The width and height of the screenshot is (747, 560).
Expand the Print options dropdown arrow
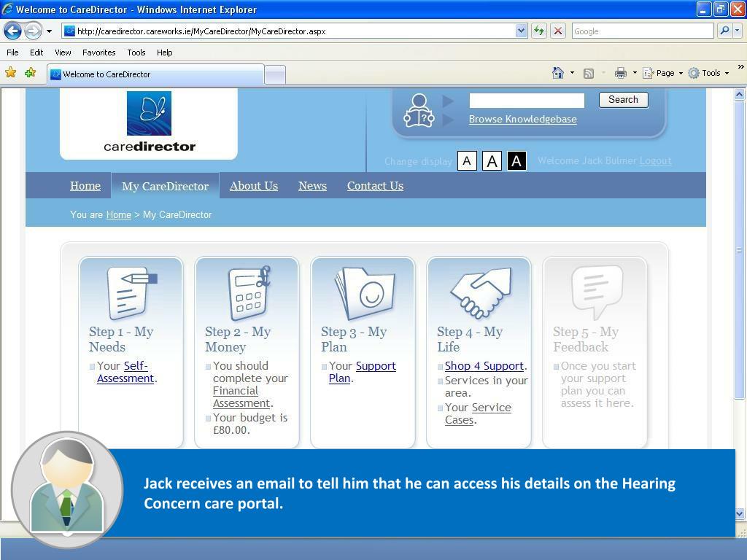tap(635, 73)
